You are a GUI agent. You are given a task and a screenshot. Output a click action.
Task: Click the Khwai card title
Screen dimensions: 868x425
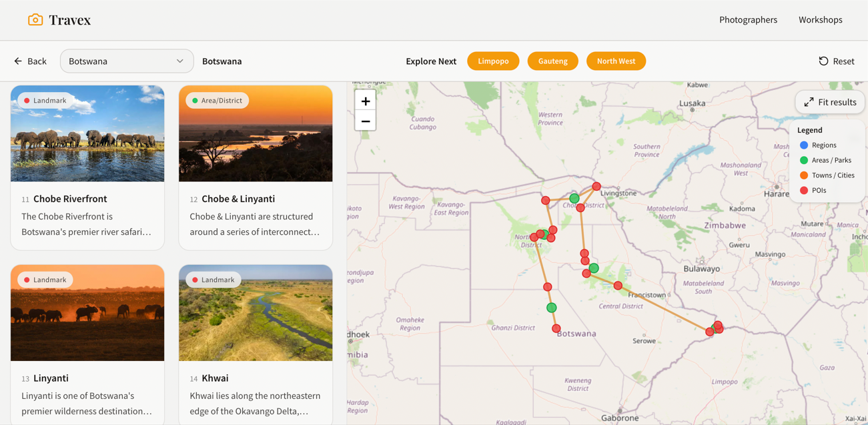coord(215,378)
